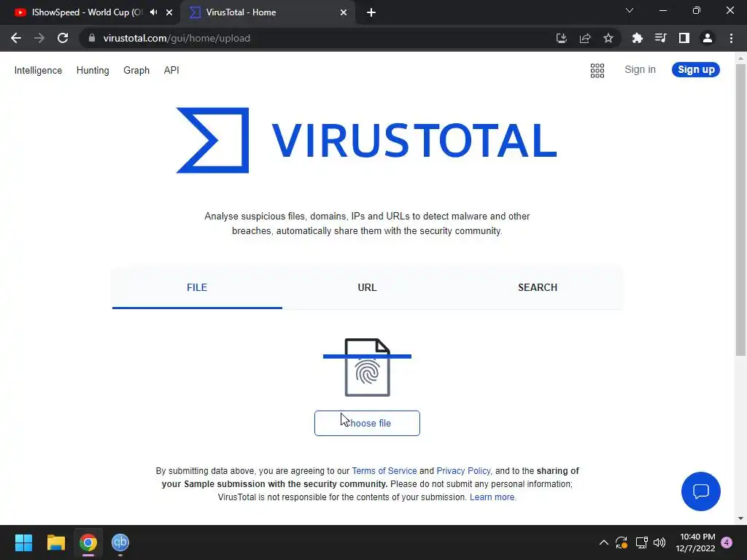Open the network tray icon

[x=641, y=542]
